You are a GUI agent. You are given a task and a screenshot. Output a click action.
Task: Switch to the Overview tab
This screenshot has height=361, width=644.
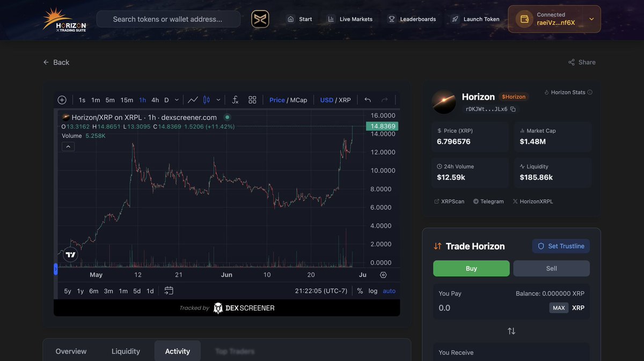pos(71,351)
